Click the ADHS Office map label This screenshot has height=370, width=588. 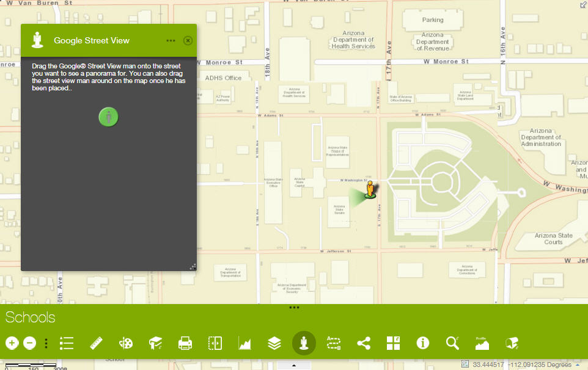[x=223, y=78]
